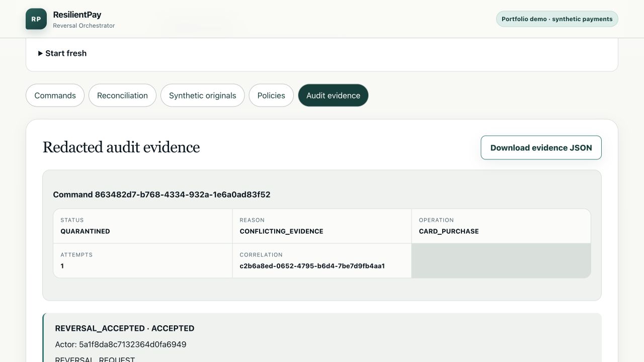Open the Commands tab
The width and height of the screenshot is (644, 362).
pos(55,96)
